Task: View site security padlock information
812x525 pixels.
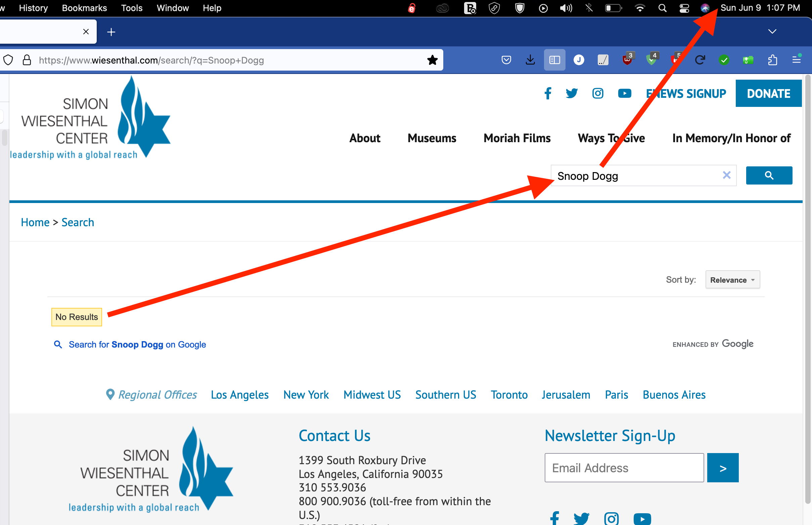Action: pos(27,60)
